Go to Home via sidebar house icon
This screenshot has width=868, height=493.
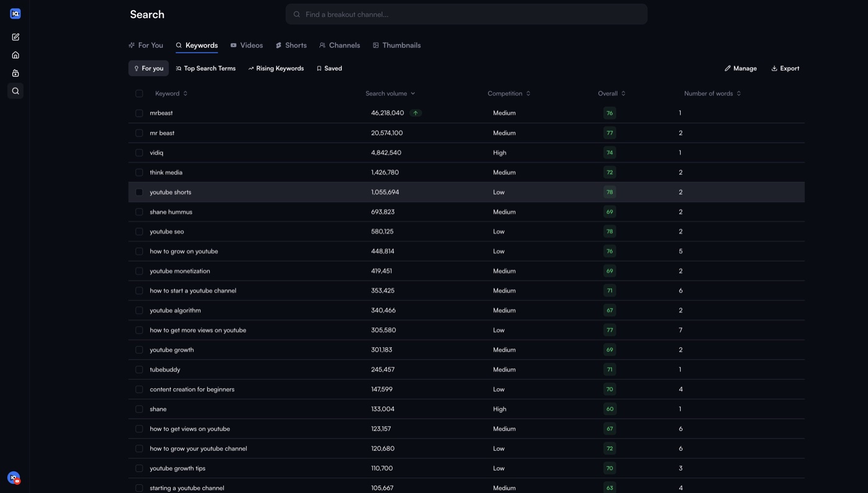click(15, 55)
